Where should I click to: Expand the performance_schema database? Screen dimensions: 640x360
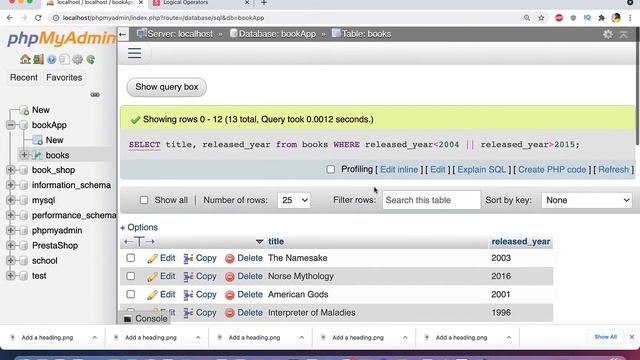[x=11, y=215]
